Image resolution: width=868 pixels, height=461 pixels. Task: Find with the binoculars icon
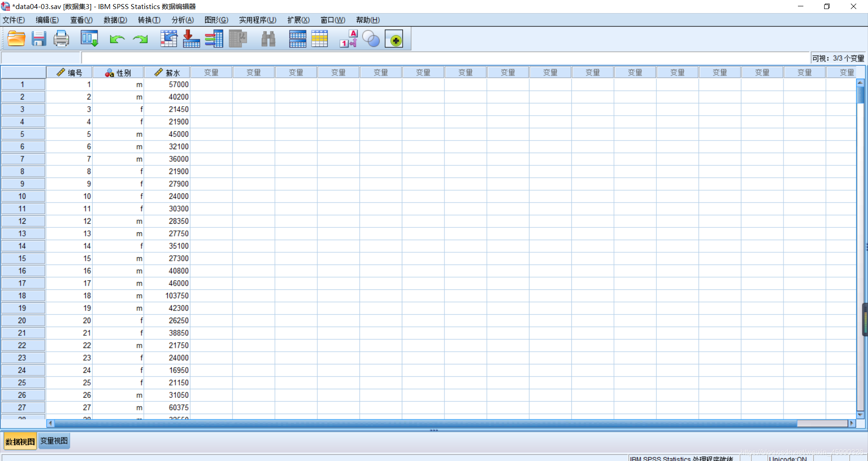pyautogui.click(x=269, y=39)
